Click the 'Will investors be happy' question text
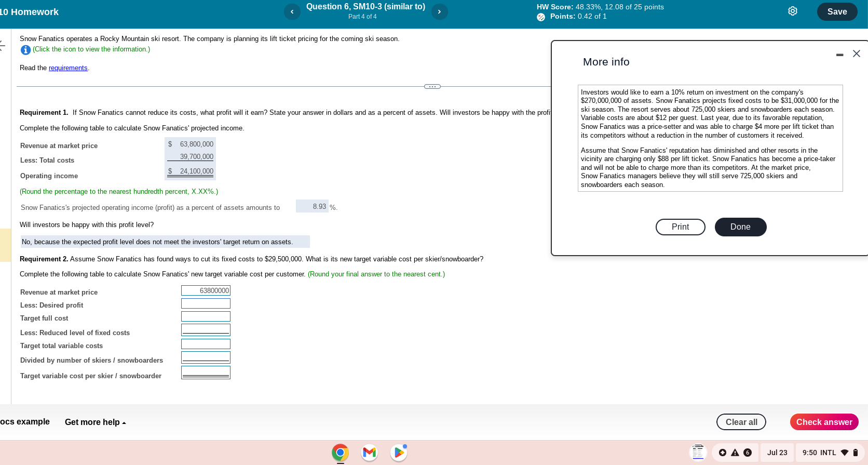The image size is (868, 465). click(87, 224)
